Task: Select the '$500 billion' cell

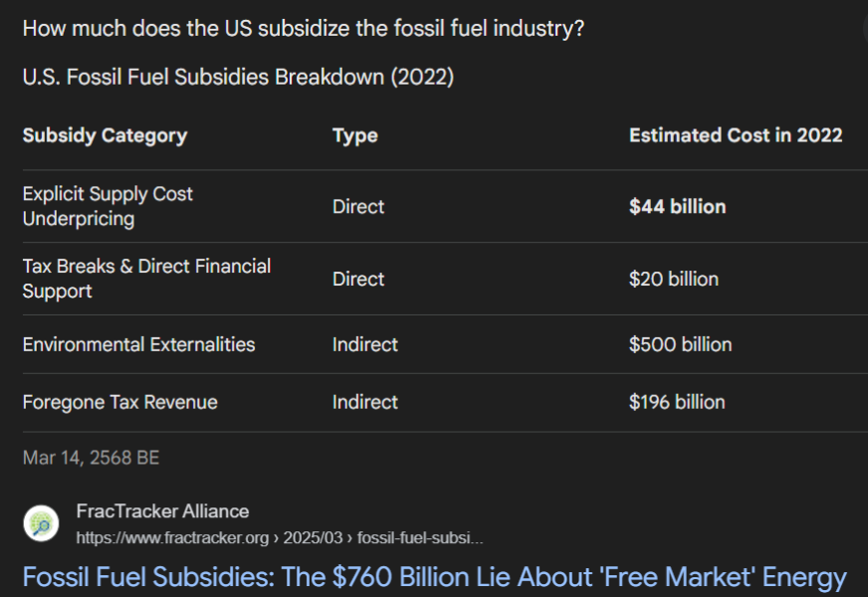Action: pyautogui.click(x=680, y=344)
